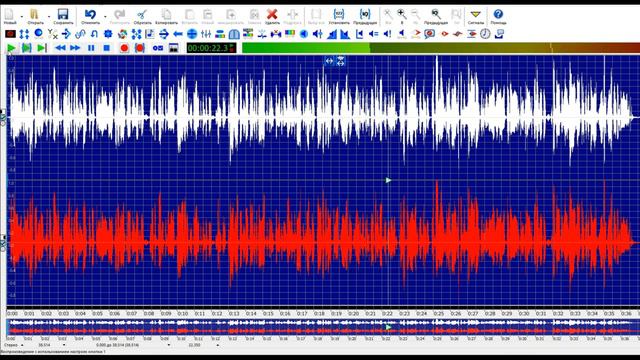Open the Equalizer sliders effect icon
This screenshot has height=360, width=640.
[x=206, y=34]
